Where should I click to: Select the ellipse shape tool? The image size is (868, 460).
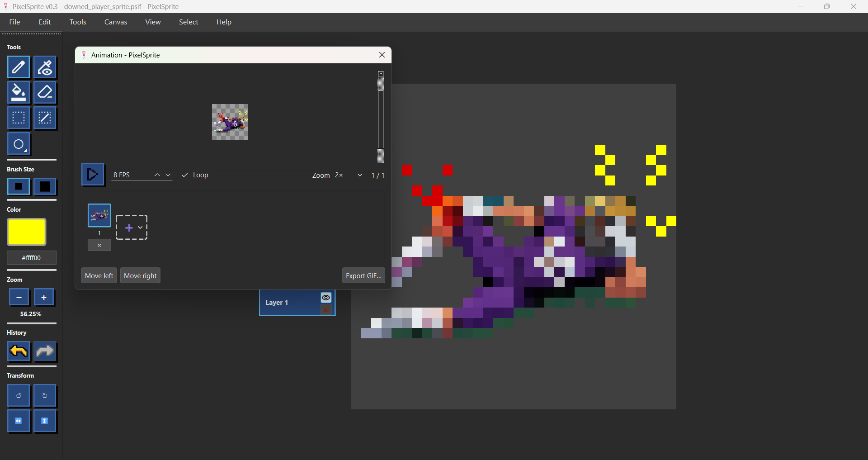tap(19, 144)
